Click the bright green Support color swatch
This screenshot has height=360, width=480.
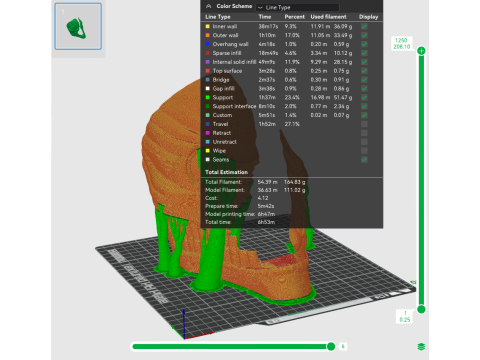(x=208, y=97)
